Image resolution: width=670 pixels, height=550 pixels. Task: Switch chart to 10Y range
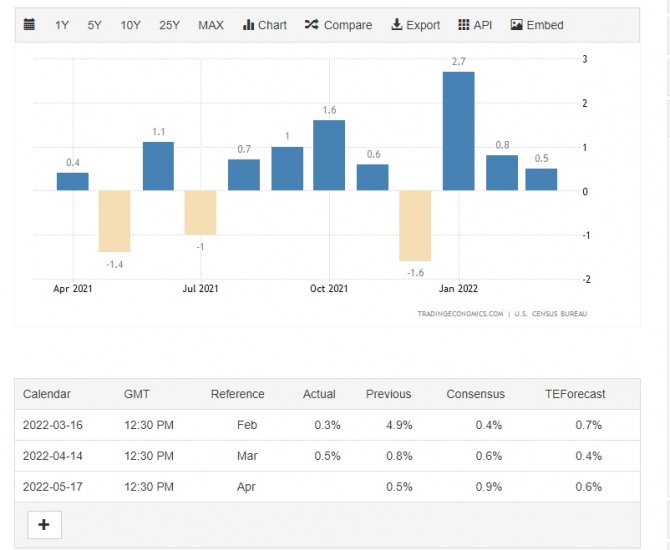tap(130, 25)
